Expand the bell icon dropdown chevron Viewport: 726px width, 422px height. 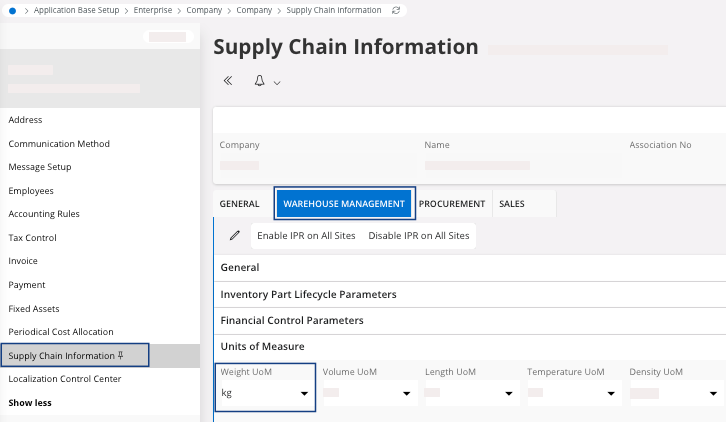click(277, 82)
